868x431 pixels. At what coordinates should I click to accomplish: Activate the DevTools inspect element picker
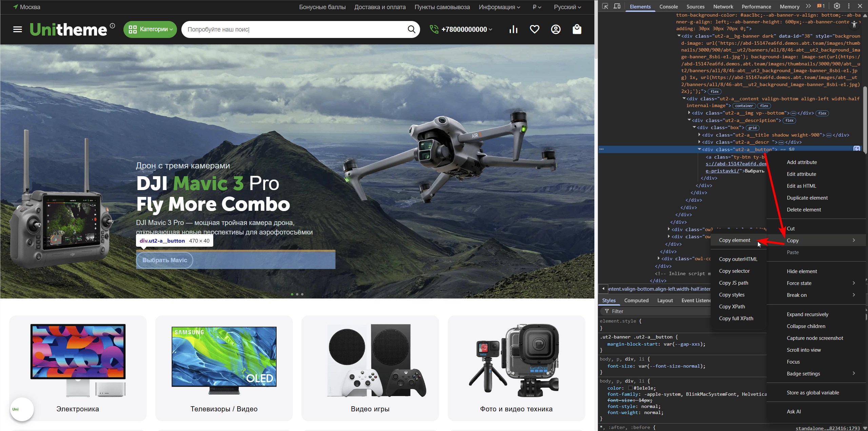605,6
